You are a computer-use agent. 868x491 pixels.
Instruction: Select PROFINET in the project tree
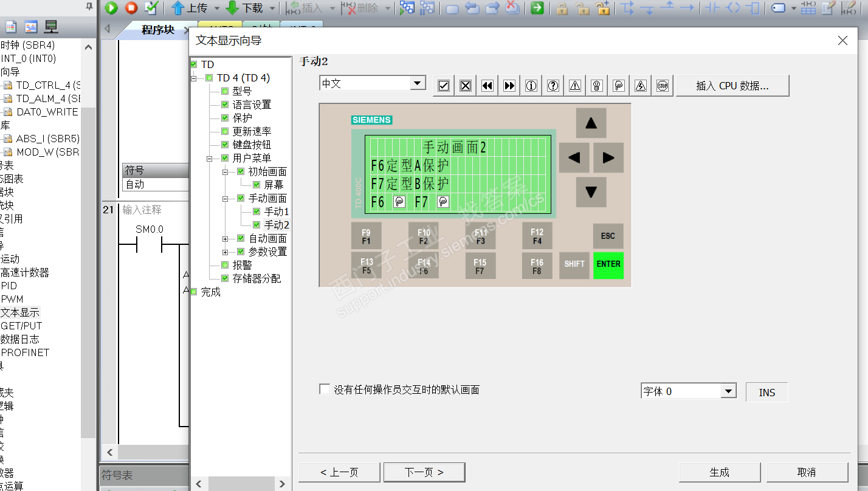[x=25, y=352]
